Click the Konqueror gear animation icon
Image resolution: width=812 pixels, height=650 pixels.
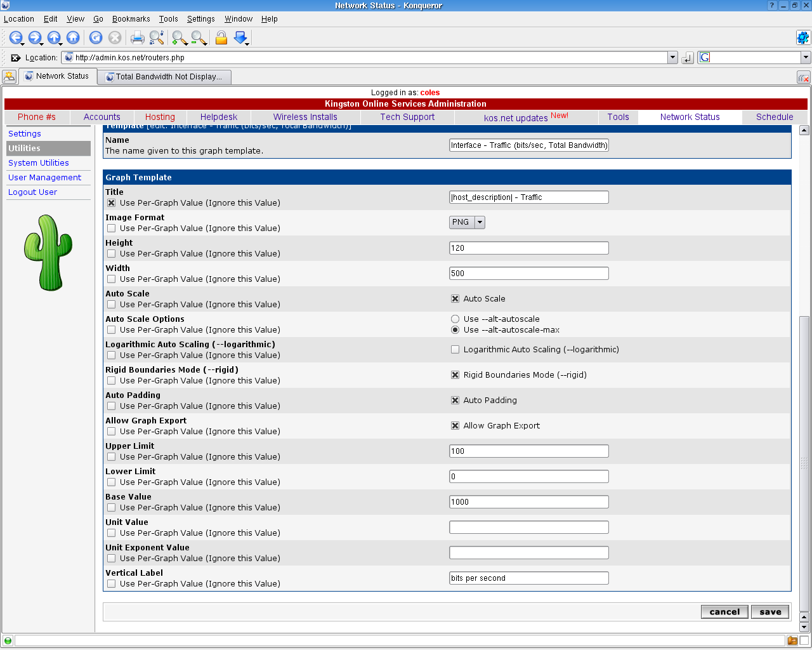pyautogui.click(x=803, y=37)
